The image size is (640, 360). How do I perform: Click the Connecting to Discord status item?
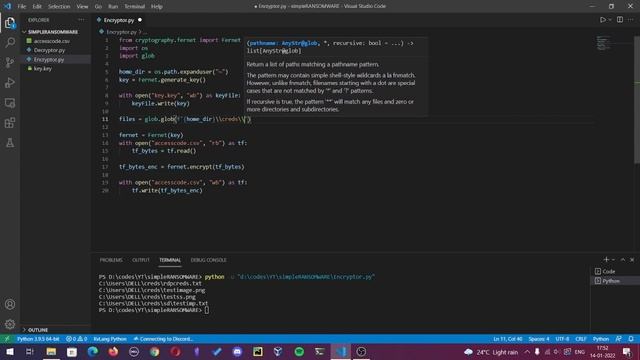click(x=163, y=339)
